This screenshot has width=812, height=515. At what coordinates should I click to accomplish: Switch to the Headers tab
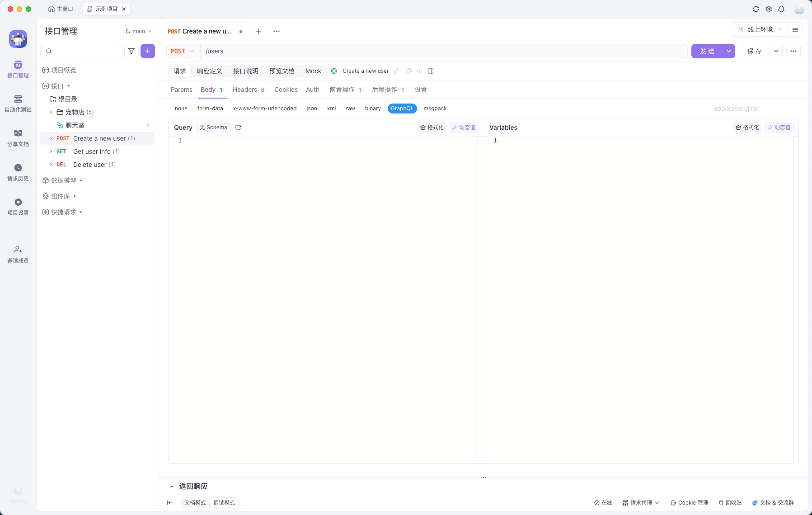249,90
